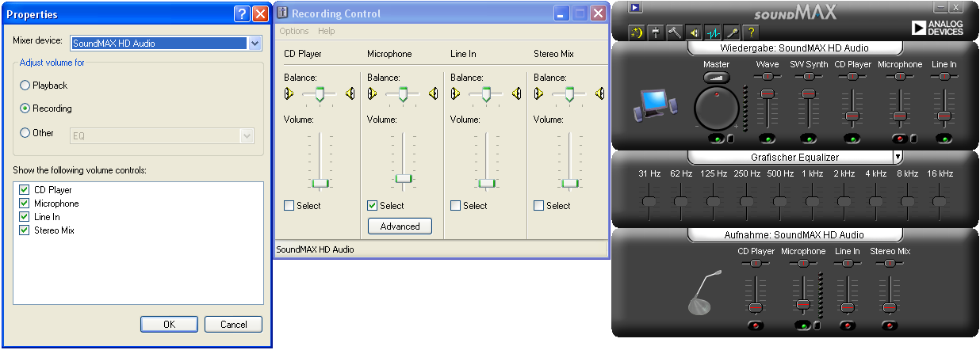This screenshot has width=980, height=350.
Task: Click left speaker icon of Line In balance
Action: click(455, 94)
